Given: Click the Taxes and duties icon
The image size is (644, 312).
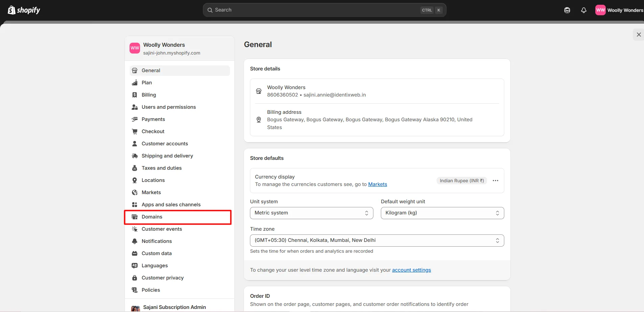Looking at the screenshot, I should tap(135, 168).
